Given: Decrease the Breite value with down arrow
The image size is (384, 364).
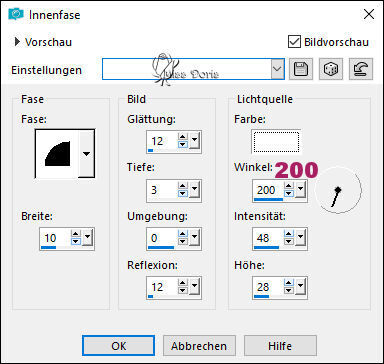Looking at the screenshot, I should click(76, 241).
